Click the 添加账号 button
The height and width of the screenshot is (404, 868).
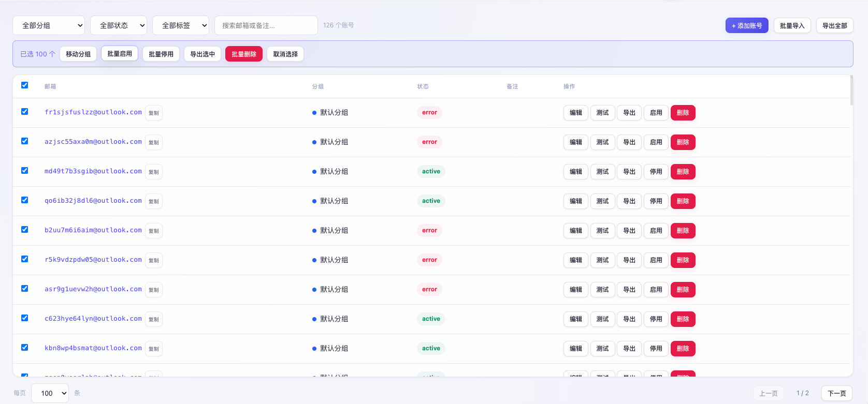click(747, 25)
